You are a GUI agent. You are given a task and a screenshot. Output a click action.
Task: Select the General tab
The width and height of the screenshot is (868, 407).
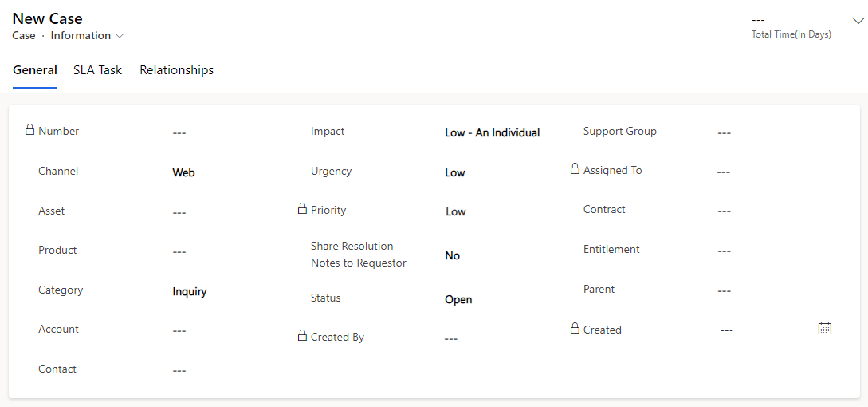click(35, 70)
